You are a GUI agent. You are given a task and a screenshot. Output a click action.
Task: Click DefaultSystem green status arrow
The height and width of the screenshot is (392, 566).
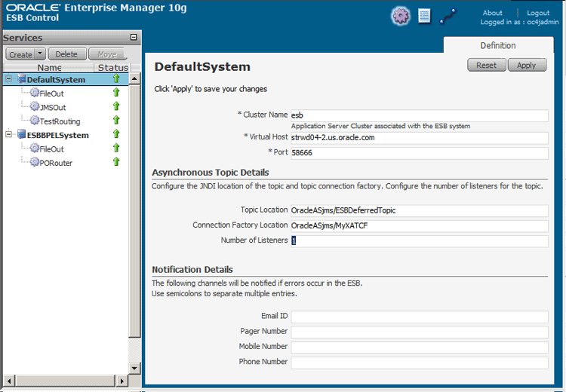click(116, 78)
